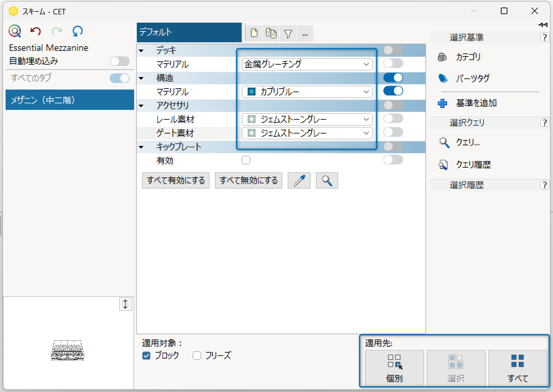
Task: Collapse the right panel with double arrows
Action: tap(543, 25)
